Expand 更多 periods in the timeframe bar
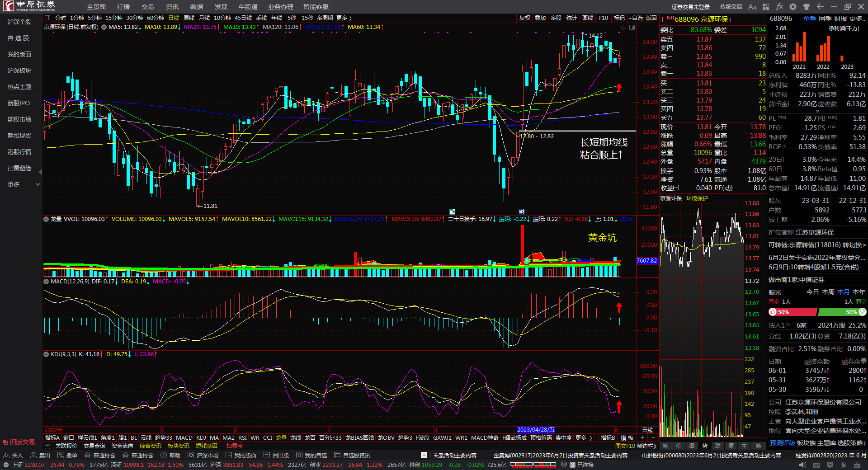 click(x=344, y=18)
